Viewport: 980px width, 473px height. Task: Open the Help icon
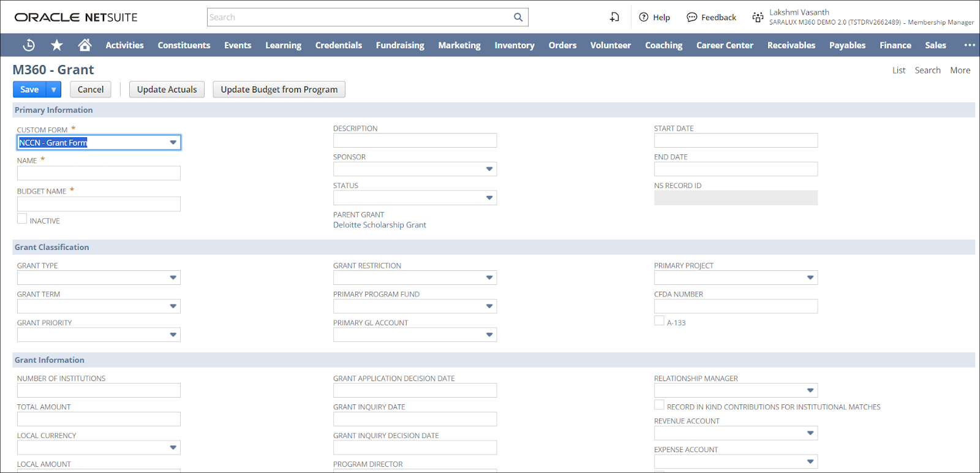[644, 17]
